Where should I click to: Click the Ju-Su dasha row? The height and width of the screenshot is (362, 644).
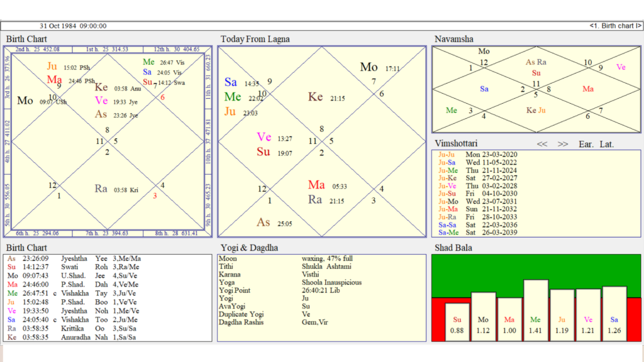click(x=478, y=194)
